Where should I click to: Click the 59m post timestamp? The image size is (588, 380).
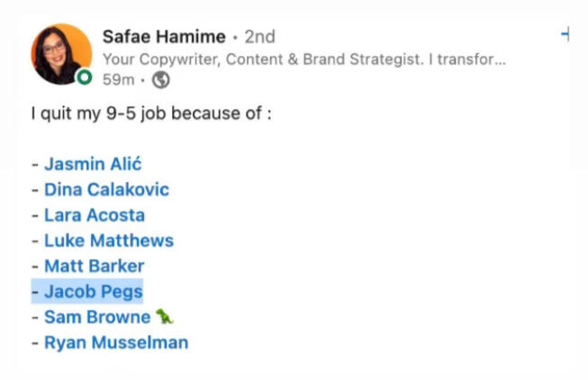[x=117, y=79]
